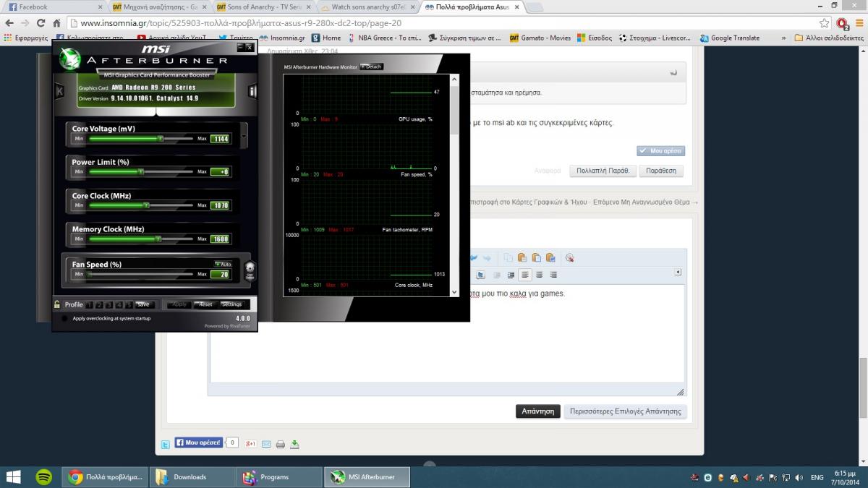Unlock profile slots via the padlock icon
This screenshot has height=488, width=868.
point(57,304)
